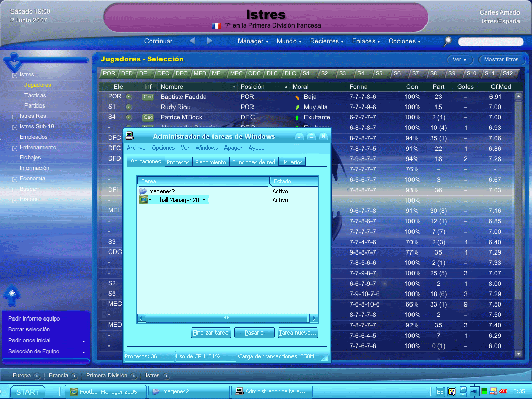
Task: Open the Opciones dropdown in game menu
Action: pos(404,41)
